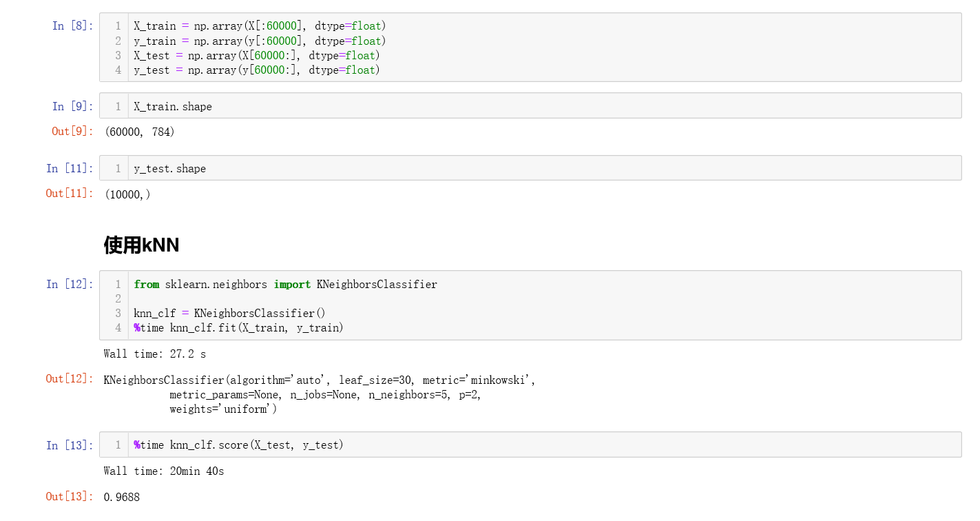Click the KNeighborsClassifier(algorithm='auto' output line
The image size is (980, 521).
coord(320,380)
